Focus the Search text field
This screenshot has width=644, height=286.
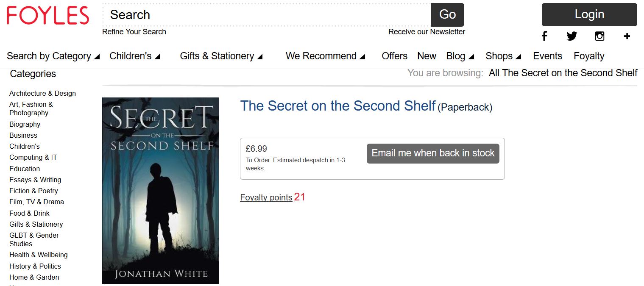click(267, 15)
